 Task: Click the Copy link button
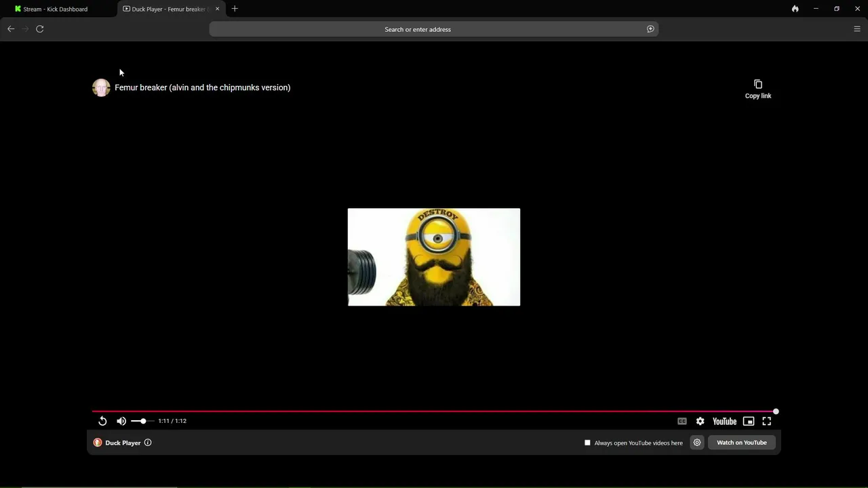coord(758,89)
